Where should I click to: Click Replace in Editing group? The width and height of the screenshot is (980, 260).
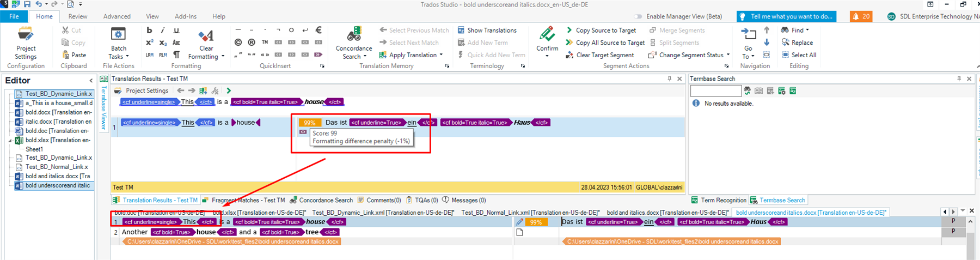[797, 43]
